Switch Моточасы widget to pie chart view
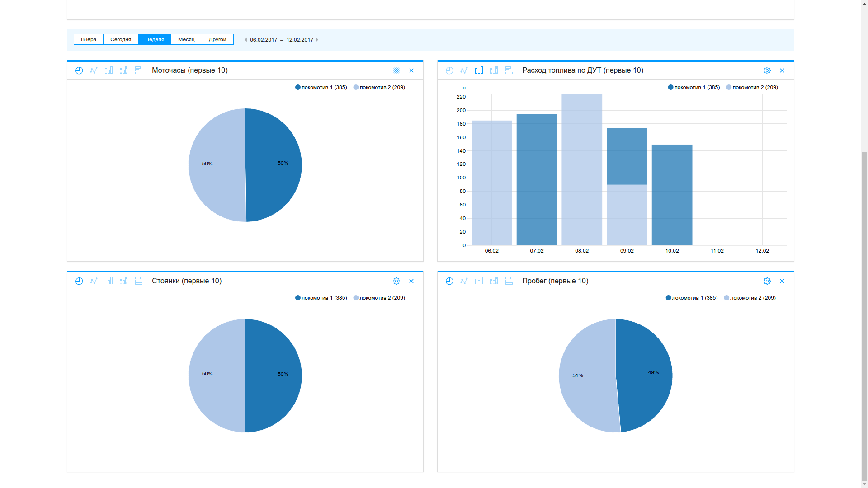Screen dimensions: 868x488 [79, 70]
